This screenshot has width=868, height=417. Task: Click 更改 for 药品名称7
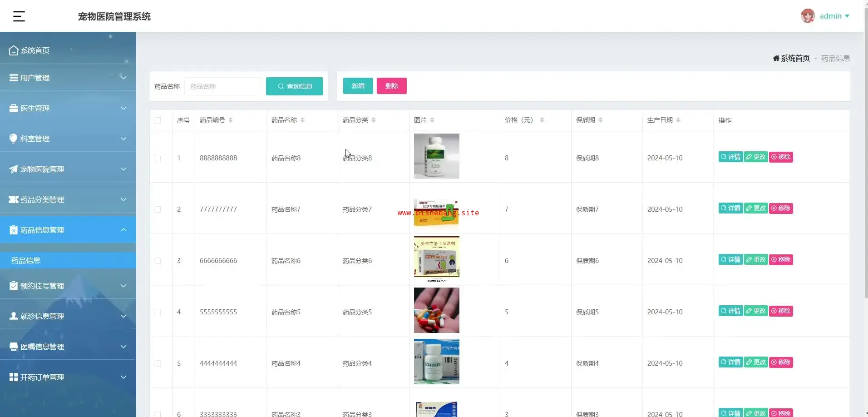(x=756, y=208)
